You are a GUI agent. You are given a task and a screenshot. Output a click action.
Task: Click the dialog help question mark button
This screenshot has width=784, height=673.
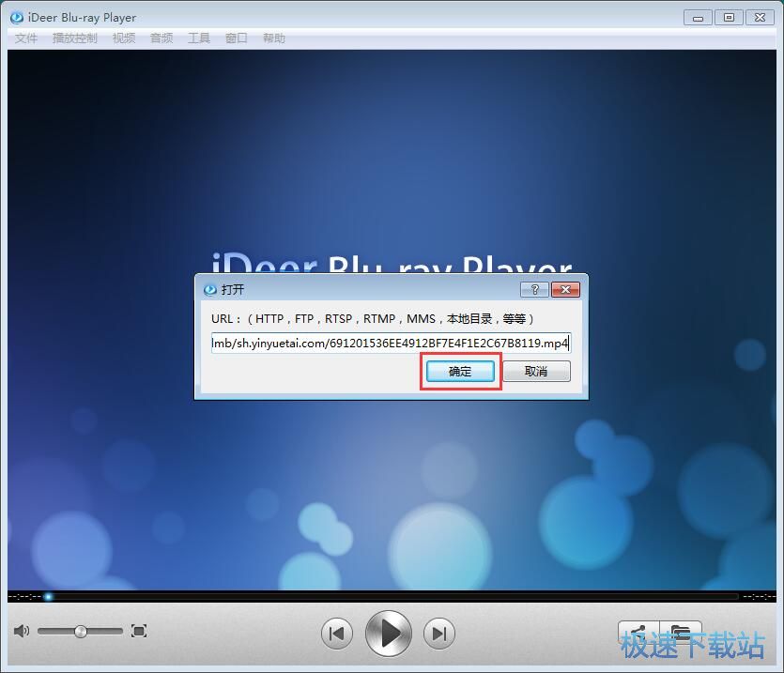pyautogui.click(x=534, y=289)
